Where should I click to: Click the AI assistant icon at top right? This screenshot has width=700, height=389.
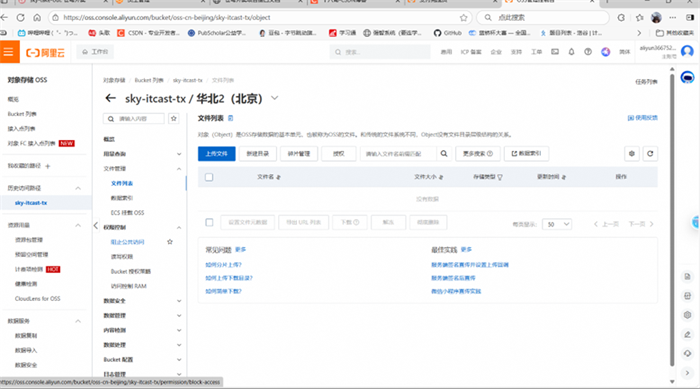pyautogui.click(x=688, y=77)
